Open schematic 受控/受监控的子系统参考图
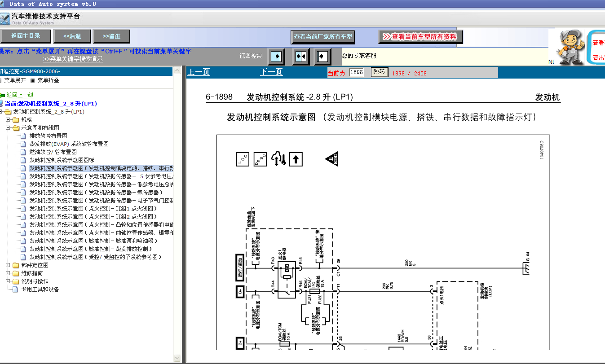Viewport: 605px width, 364px height. point(95,257)
